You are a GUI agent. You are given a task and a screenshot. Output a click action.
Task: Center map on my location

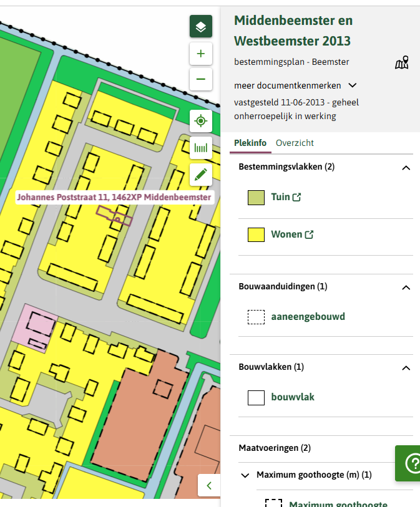click(x=201, y=121)
